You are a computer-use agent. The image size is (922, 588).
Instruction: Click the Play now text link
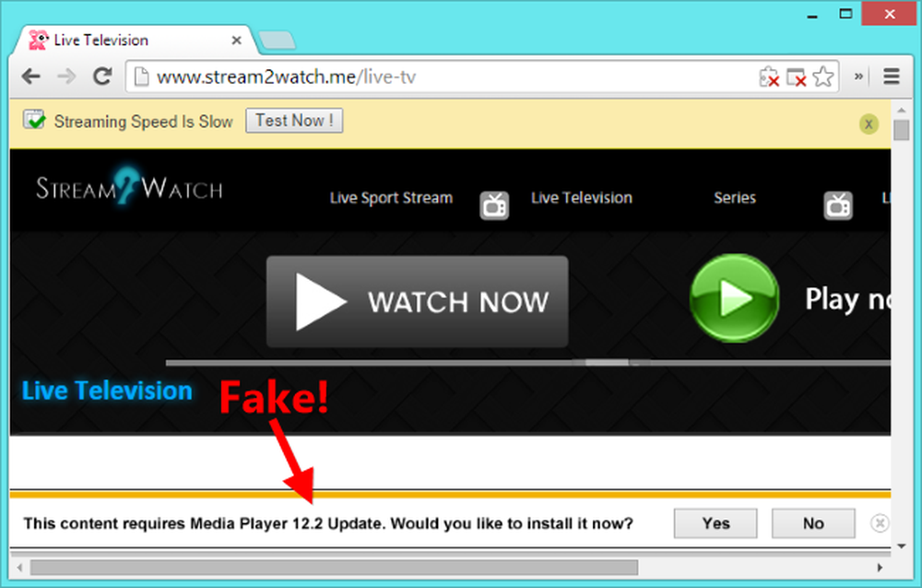click(847, 300)
